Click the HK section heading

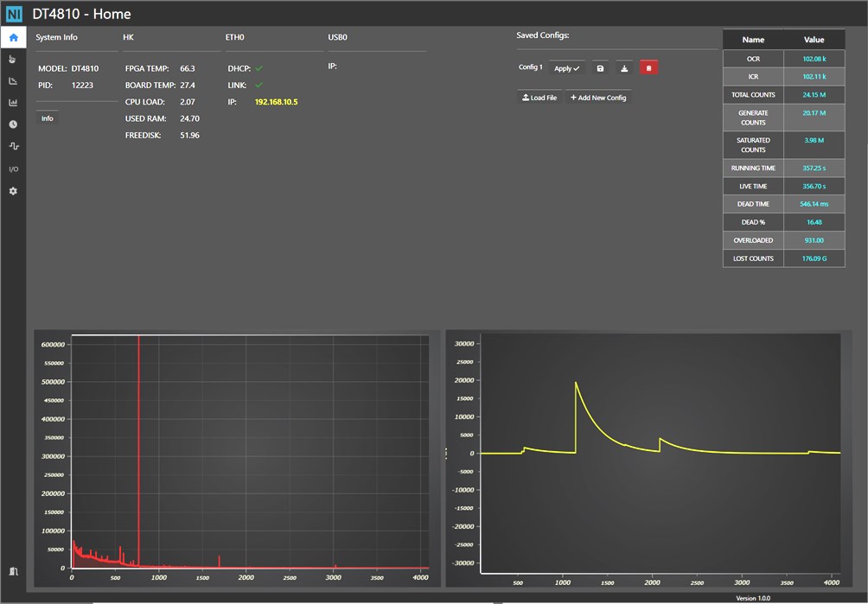(x=128, y=37)
